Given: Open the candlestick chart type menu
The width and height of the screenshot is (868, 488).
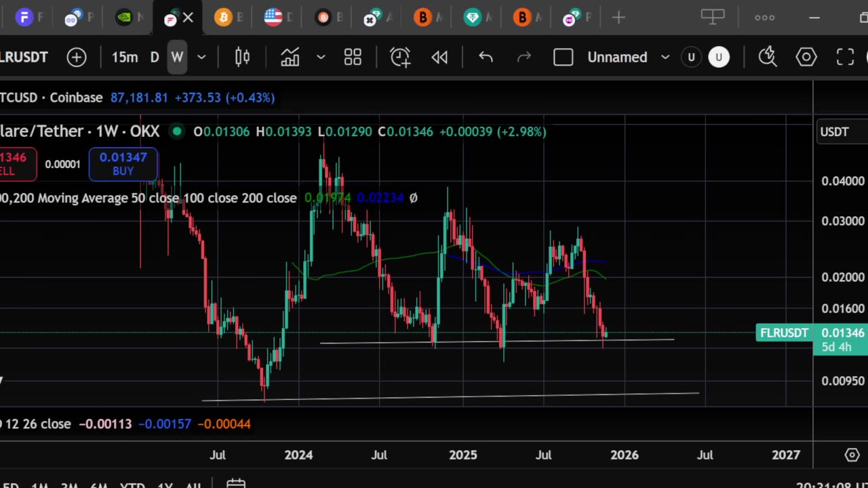Looking at the screenshot, I should pos(242,58).
